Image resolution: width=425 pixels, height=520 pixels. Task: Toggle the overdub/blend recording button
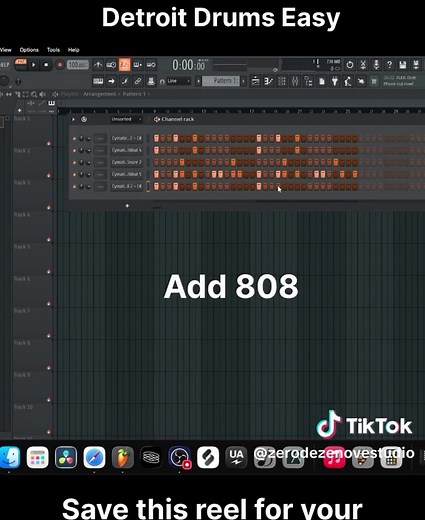coord(138,65)
